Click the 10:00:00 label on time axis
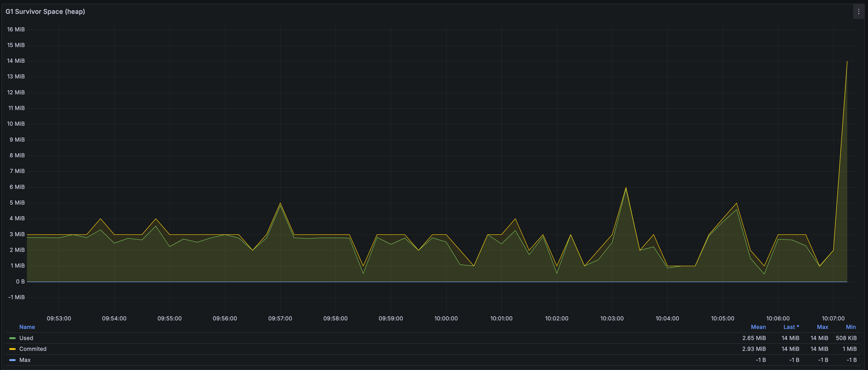This screenshot has width=868, height=370. pyautogui.click(x=446, y=318)
